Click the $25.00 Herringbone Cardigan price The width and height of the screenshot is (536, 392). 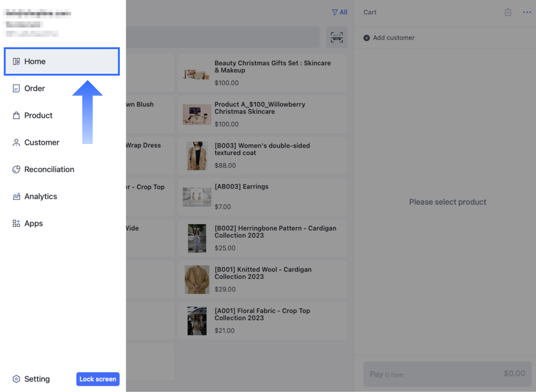coord(225,248)
